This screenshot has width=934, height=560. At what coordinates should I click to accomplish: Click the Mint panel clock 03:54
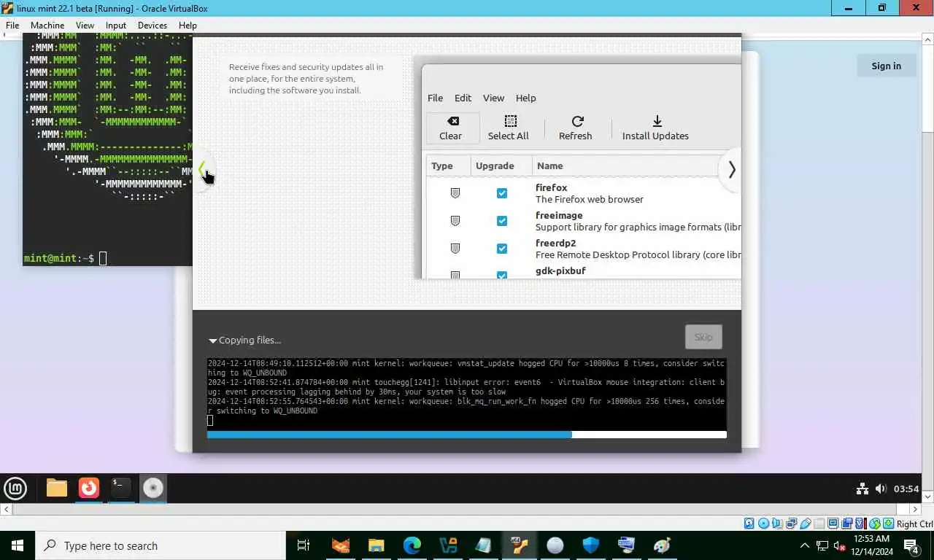906,489
